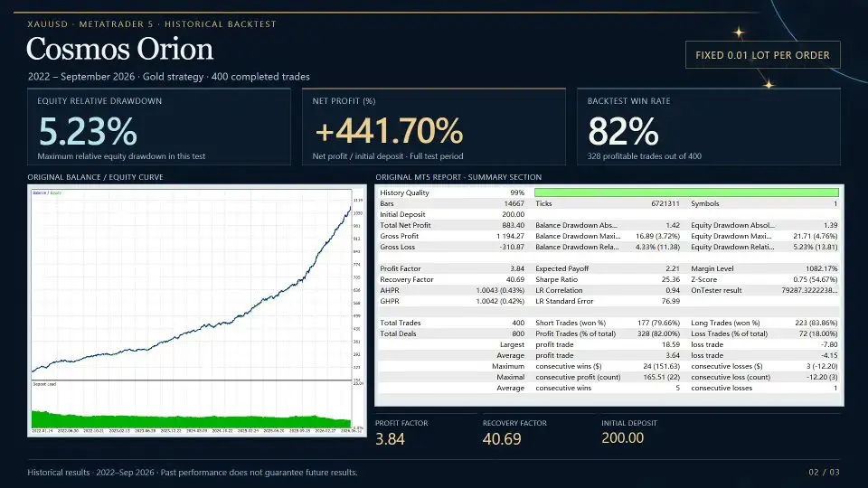868x488 pixels.
Task: Click the gold INITIAL DEPOSIT 200.00 summary below table
Action: coord(629,432)
